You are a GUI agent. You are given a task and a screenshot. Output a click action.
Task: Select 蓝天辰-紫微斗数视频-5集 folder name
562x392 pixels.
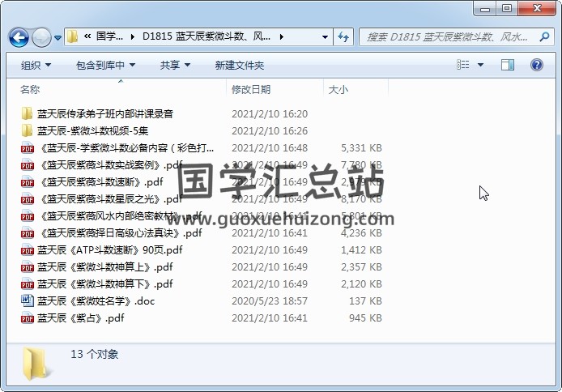(92, 130)
